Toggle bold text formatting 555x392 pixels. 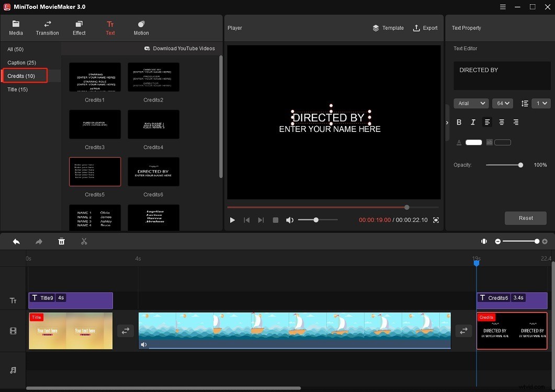pos(459,122)
